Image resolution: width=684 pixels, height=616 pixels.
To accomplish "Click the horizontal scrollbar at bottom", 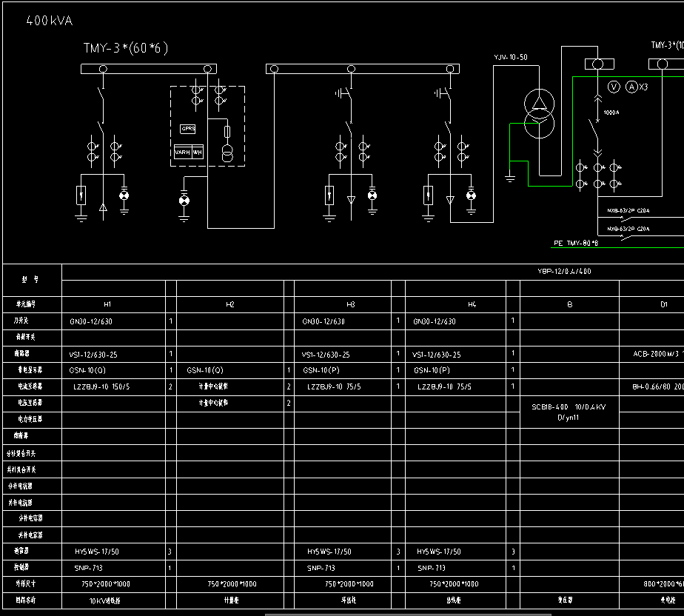I will pyautogui.click(x=408, y=615).
